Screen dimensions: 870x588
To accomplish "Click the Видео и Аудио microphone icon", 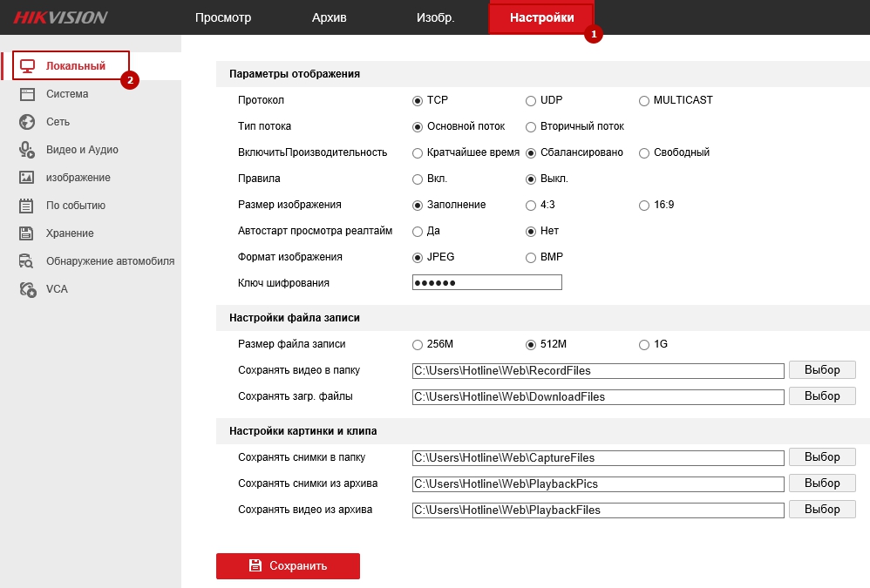I will click(27, 150).
